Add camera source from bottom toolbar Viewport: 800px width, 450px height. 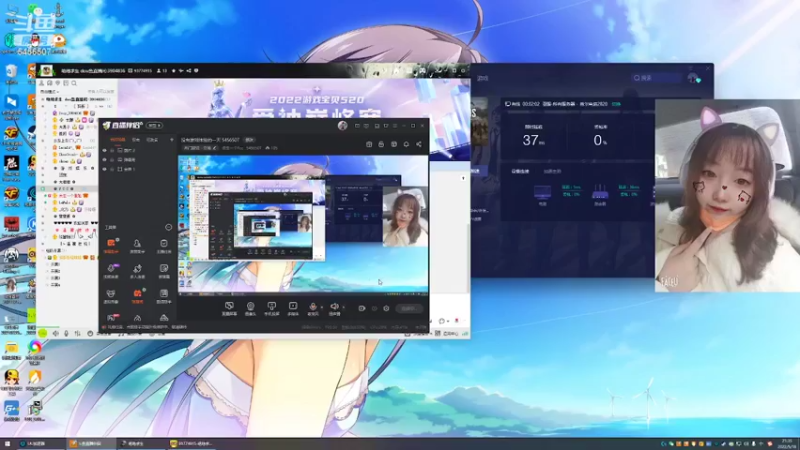[251, 308]
